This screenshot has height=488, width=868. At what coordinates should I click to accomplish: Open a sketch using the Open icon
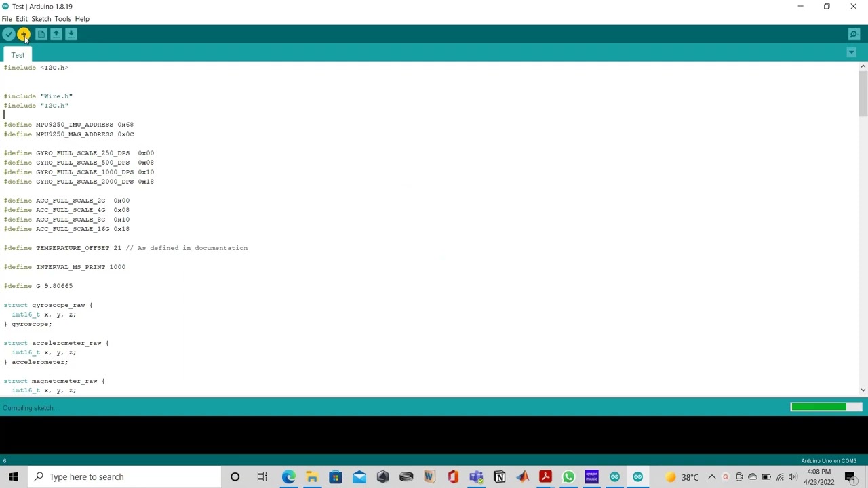[56, 34]
